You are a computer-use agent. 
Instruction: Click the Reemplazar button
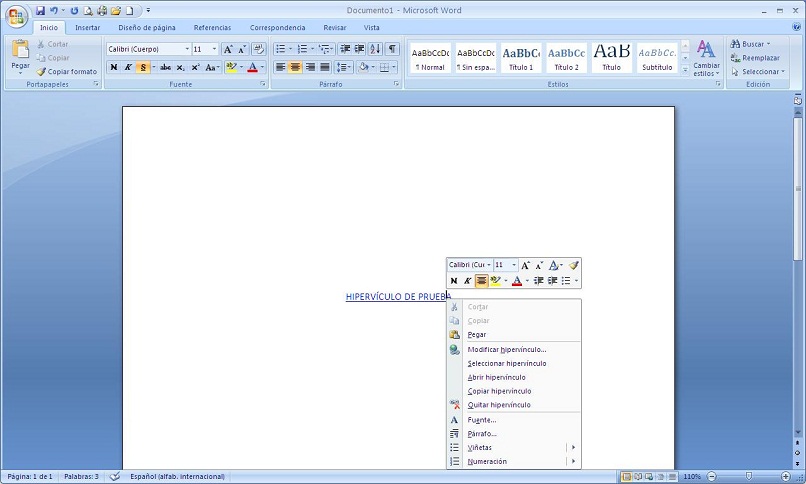[755, 58]
